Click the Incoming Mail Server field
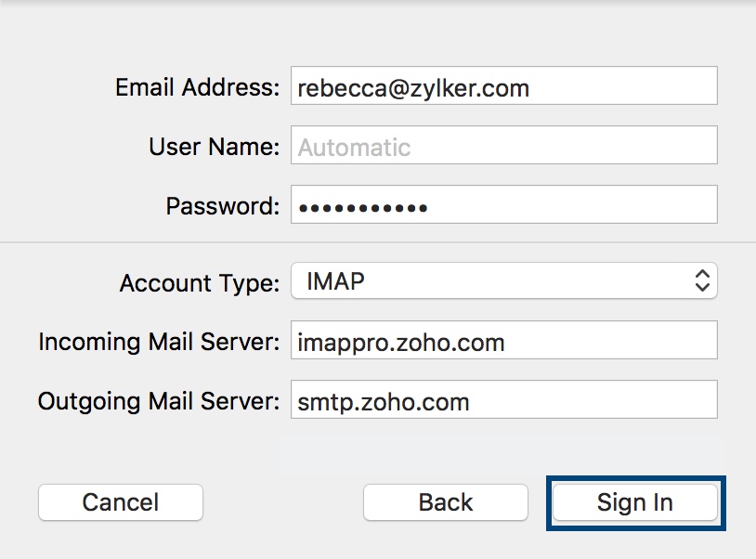 (x=503, y=341)
